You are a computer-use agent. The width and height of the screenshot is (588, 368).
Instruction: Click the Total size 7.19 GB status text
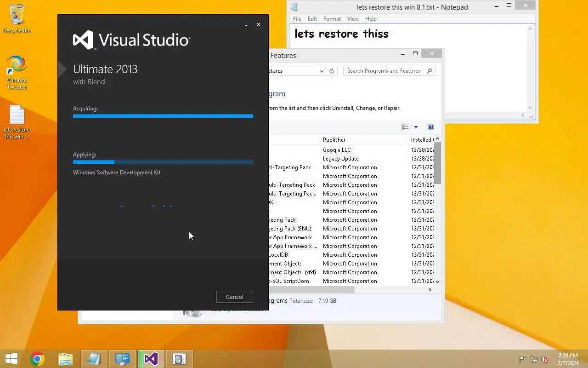click(313, 301)
